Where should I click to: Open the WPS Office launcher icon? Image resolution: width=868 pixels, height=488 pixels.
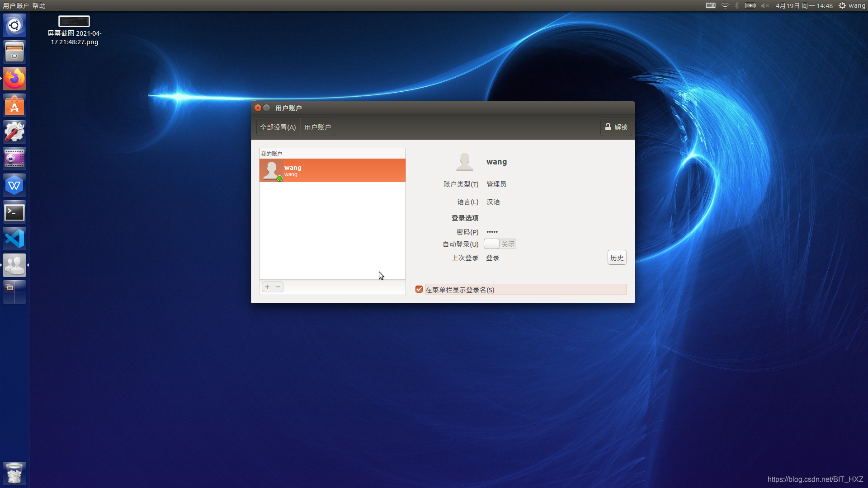14,186
